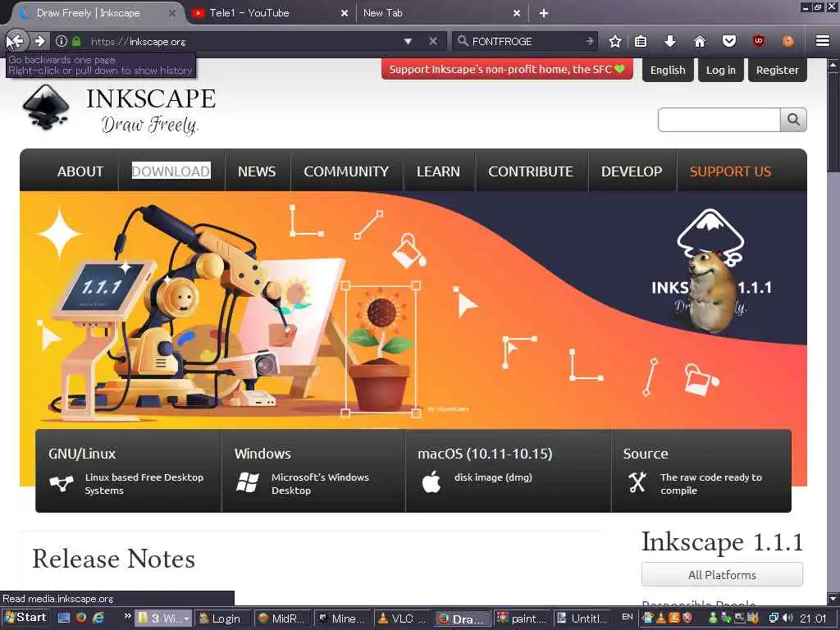Image resolution: width=840 pixels, height=630 pixels.
Task: Go to the browser home page icon
Action: pos(700,41)
